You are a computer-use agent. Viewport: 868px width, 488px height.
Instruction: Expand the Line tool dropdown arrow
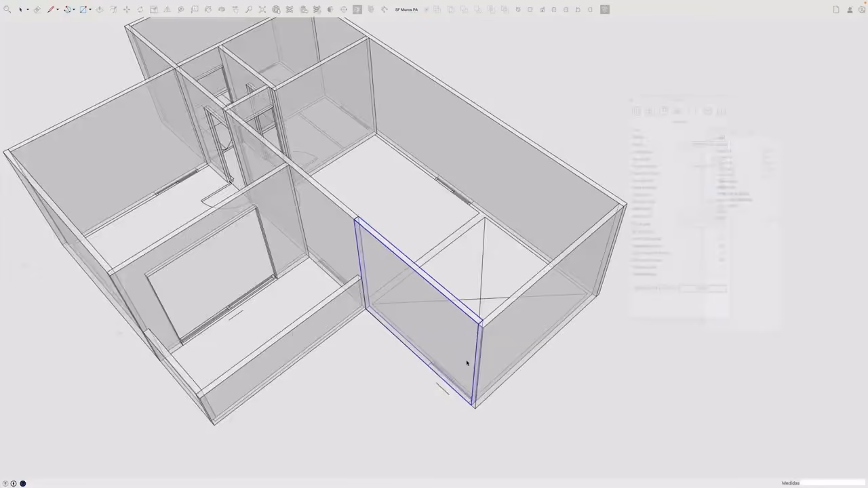[x=58, y=9]
